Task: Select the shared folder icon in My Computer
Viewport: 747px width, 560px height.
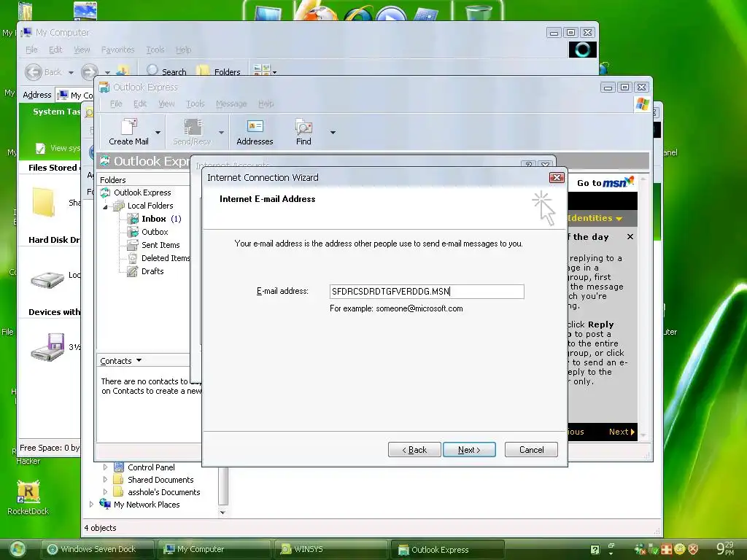Action: 44,203
